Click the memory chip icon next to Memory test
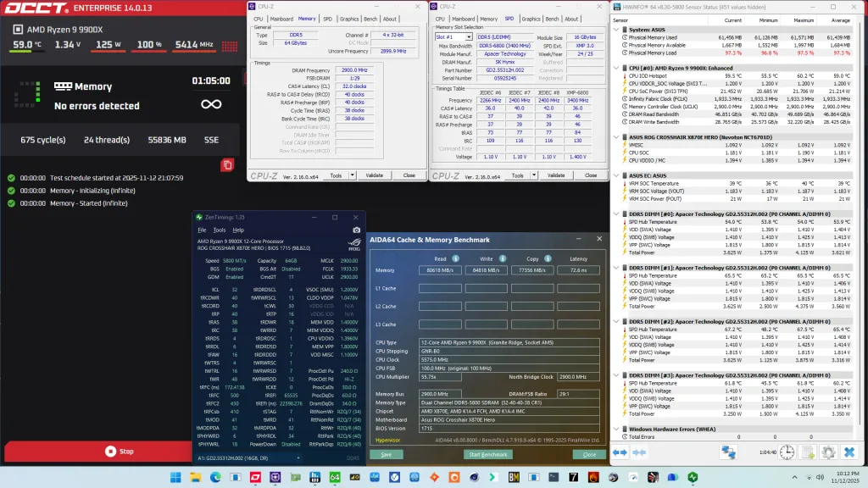Screen dimensions: 868x488 click(64, 86)
